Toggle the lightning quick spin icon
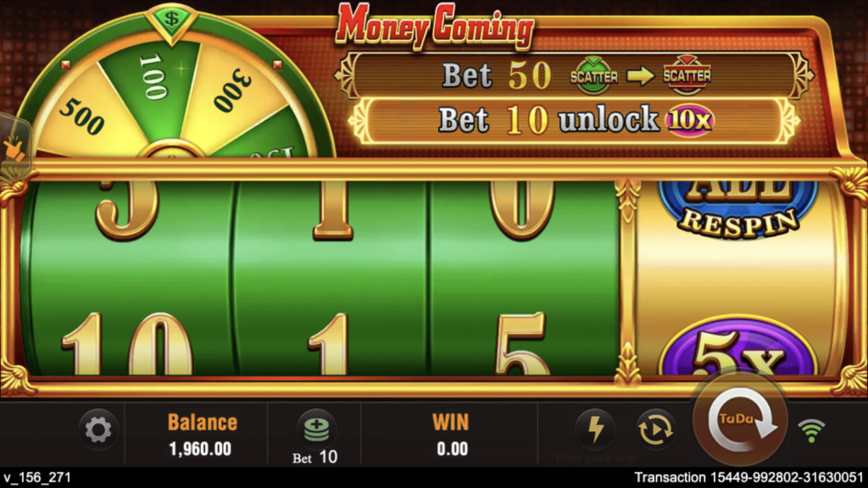 pos(595,430)
